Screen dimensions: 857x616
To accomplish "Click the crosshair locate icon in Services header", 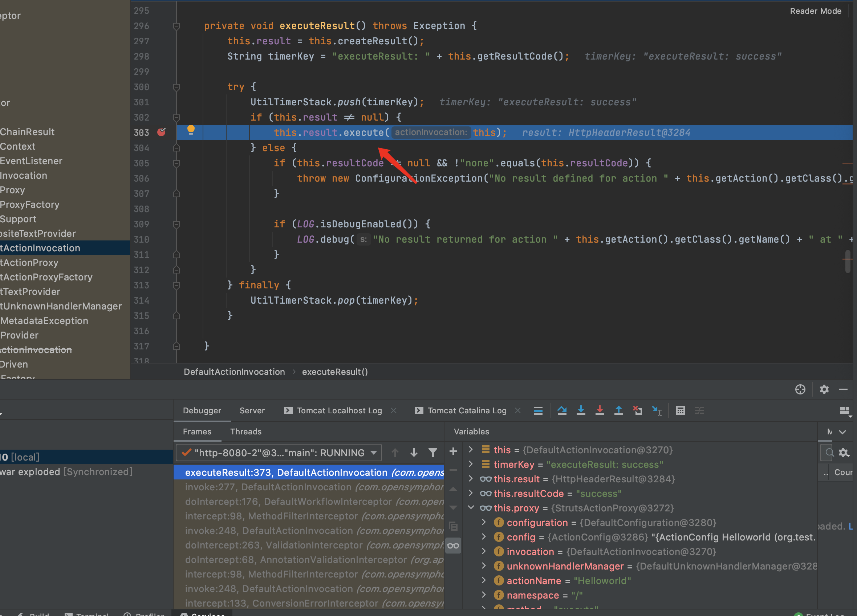I will click(800, 389).
